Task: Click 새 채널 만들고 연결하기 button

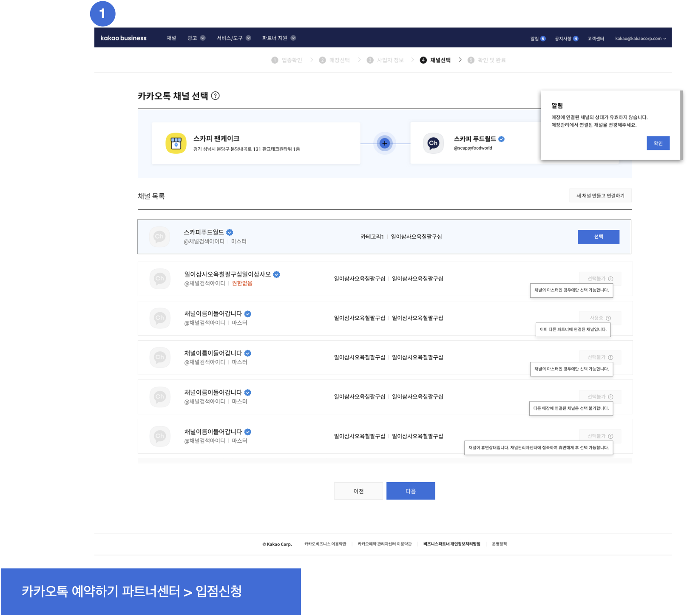Action: click(600, 195)
